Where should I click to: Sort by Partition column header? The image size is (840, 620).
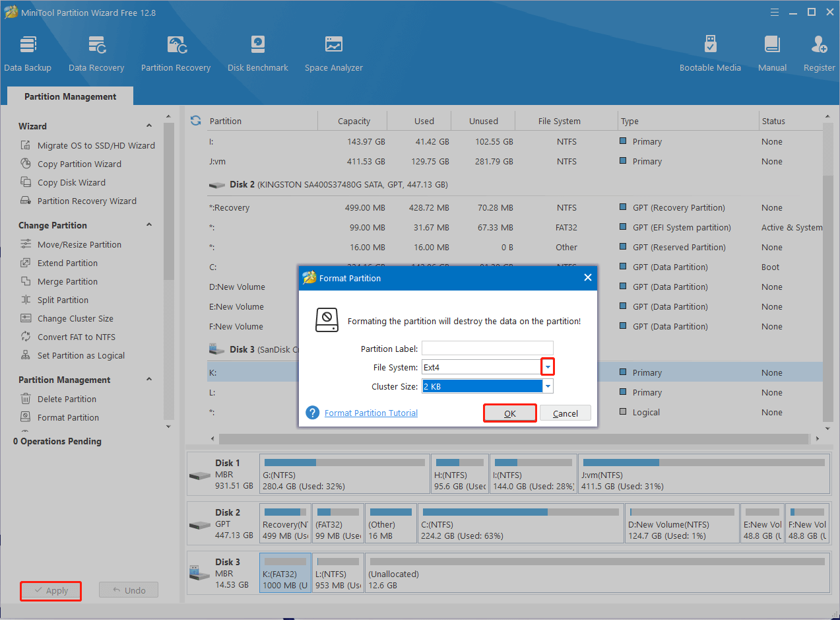[x=226, y=121]
